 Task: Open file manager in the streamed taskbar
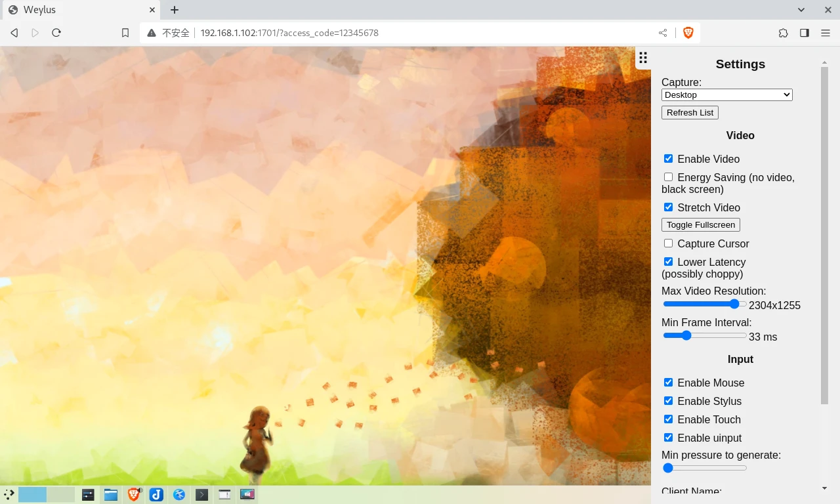[x=111, y=495]
